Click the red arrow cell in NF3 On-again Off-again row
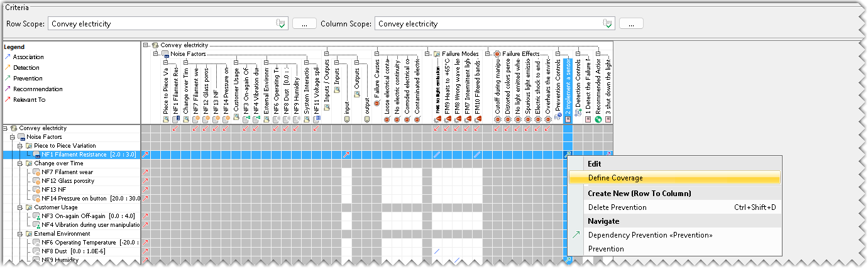The image size is (868, 269). coord(146,216)
